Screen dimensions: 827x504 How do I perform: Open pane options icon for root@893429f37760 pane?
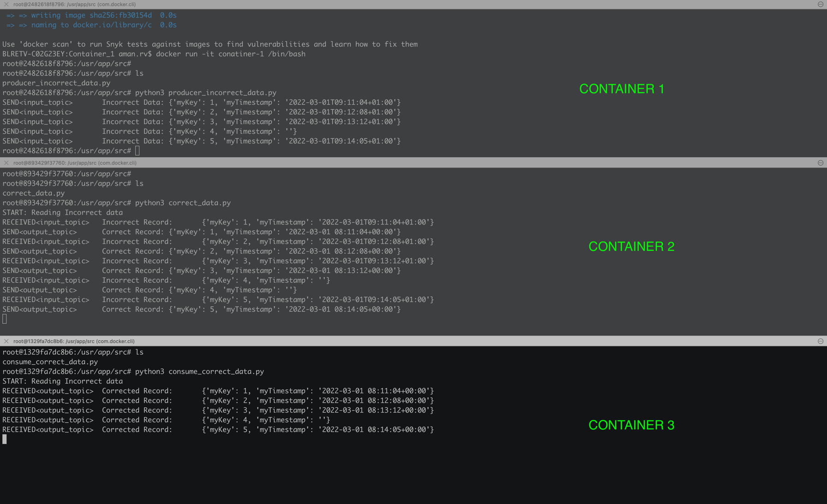click(x=821, y=163)
